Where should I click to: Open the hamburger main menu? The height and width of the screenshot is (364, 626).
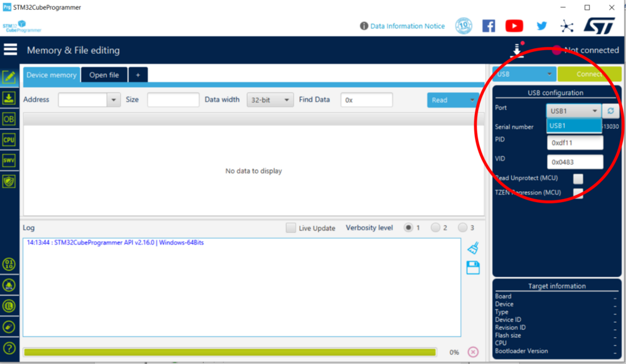pos(10,50)
